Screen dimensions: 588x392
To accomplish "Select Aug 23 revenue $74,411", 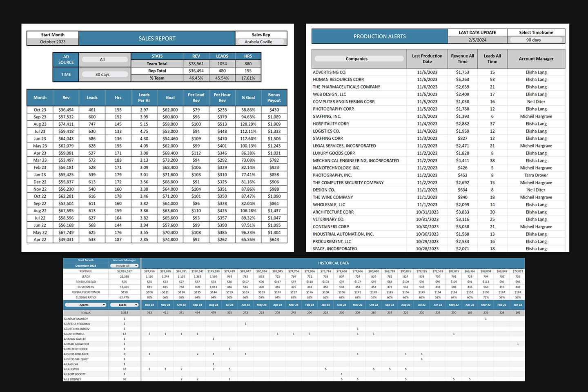I will tap(66, 124).
